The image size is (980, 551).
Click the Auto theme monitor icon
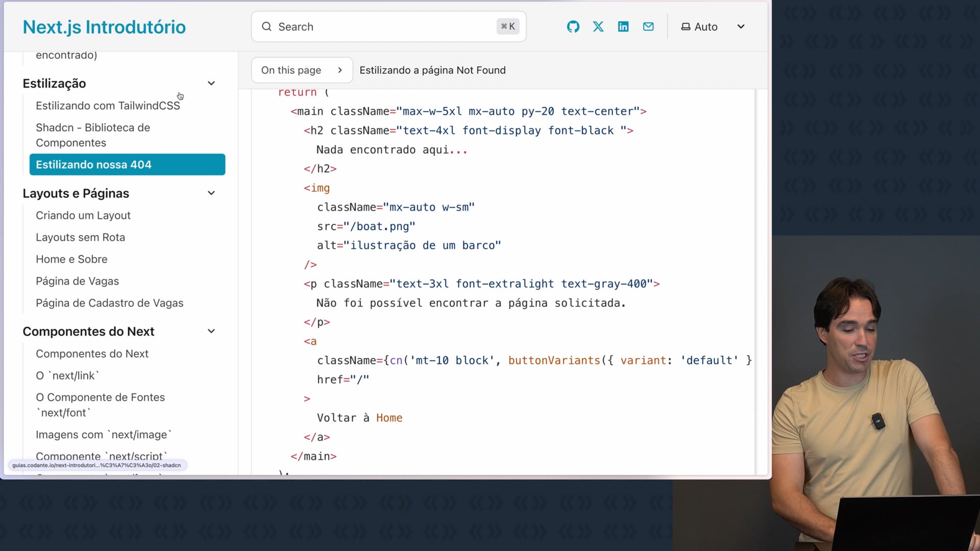click(685, 27)
